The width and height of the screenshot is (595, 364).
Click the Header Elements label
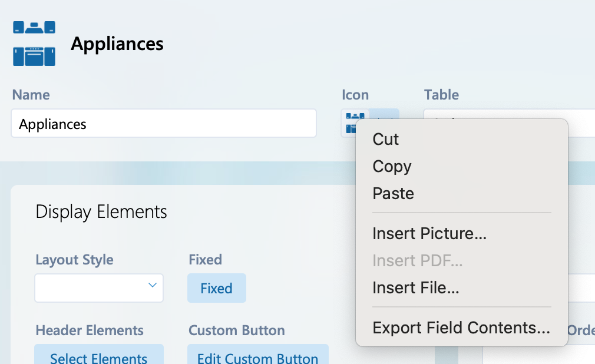tap(90, 330)
